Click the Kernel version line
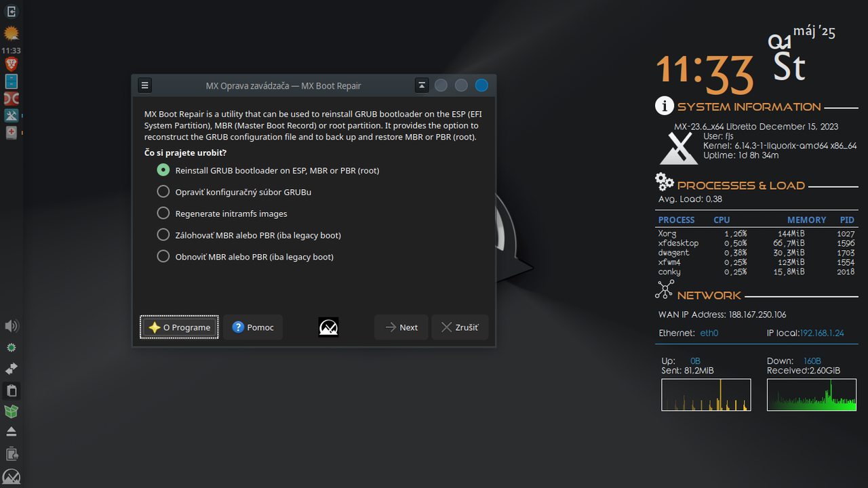 pyautogui.click(x=780, y=146)
